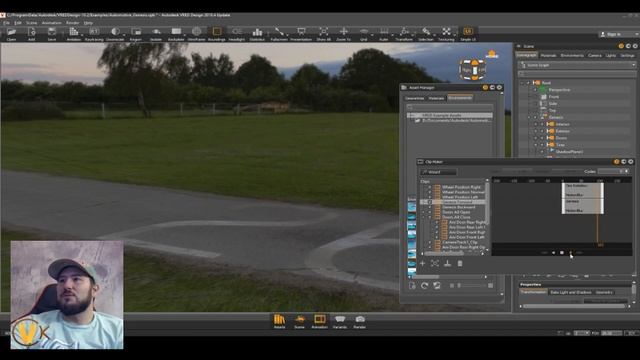Toggle the Ruler toolbar icon

384,32
